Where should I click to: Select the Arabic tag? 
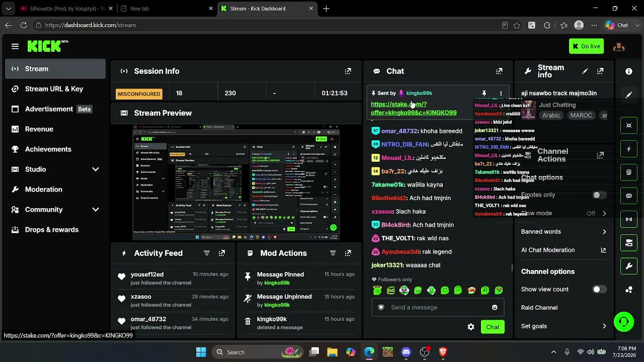point(551,116)
